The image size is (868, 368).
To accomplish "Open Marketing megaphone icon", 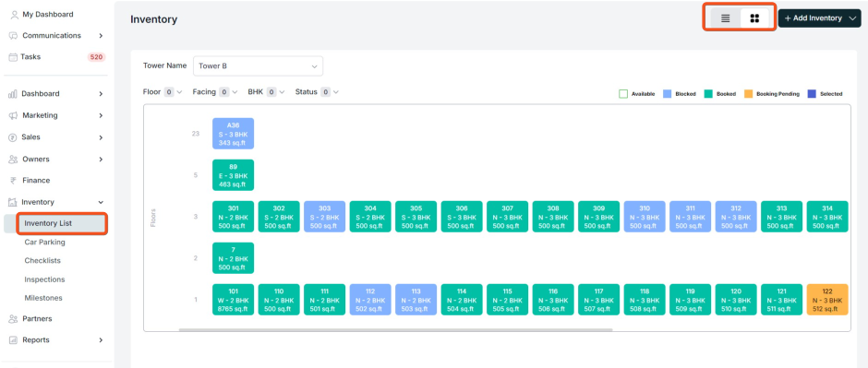I will (x=13, y=115).
